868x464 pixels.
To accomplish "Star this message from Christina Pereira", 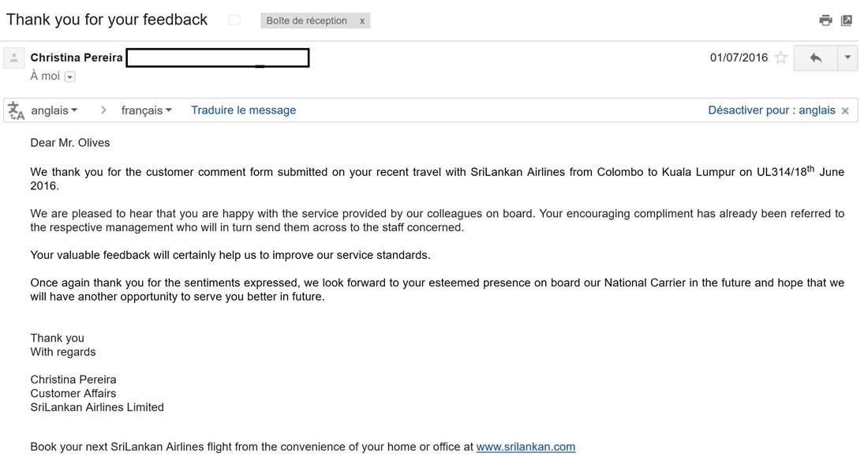I will 780,58.
